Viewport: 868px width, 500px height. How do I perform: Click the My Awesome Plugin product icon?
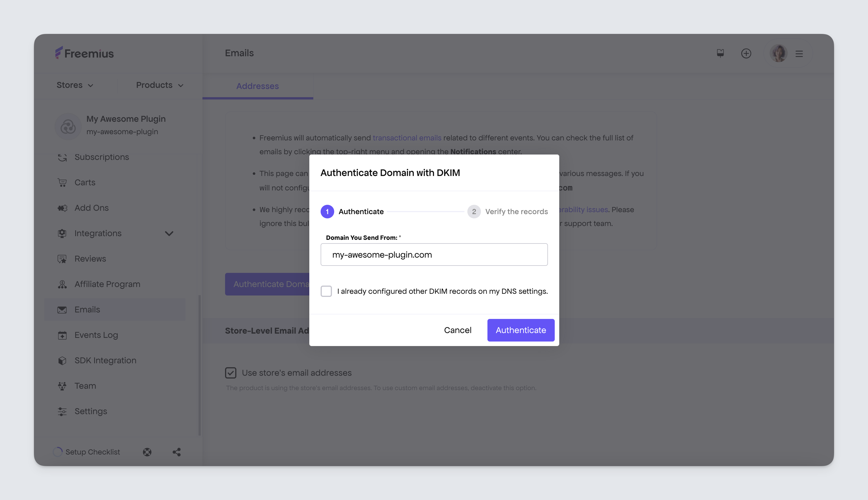coord(68,126)
